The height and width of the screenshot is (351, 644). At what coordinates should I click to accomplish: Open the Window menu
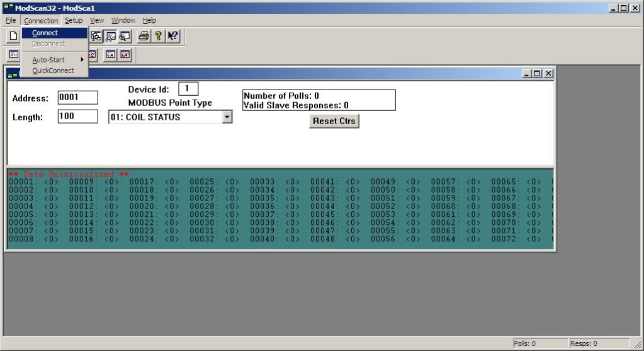[x=123, y=20]
